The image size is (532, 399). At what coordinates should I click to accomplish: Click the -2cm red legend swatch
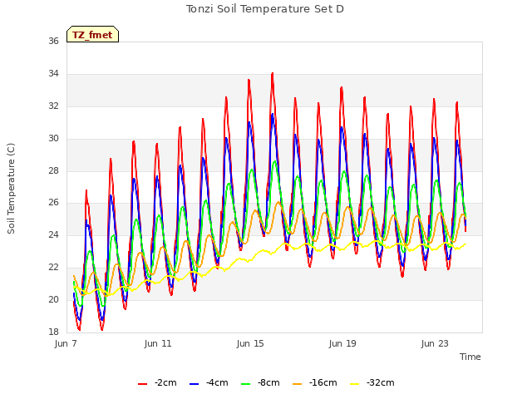[x=142, y=384]
